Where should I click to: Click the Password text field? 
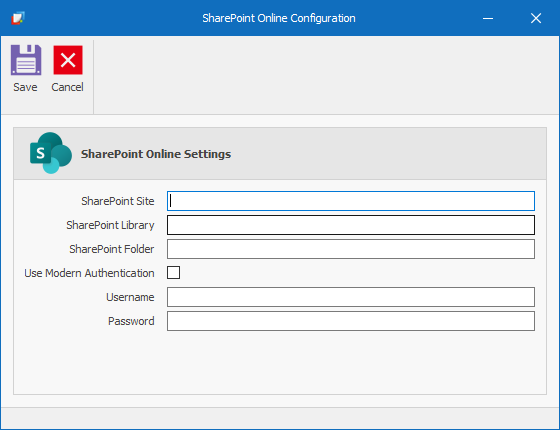351,321
